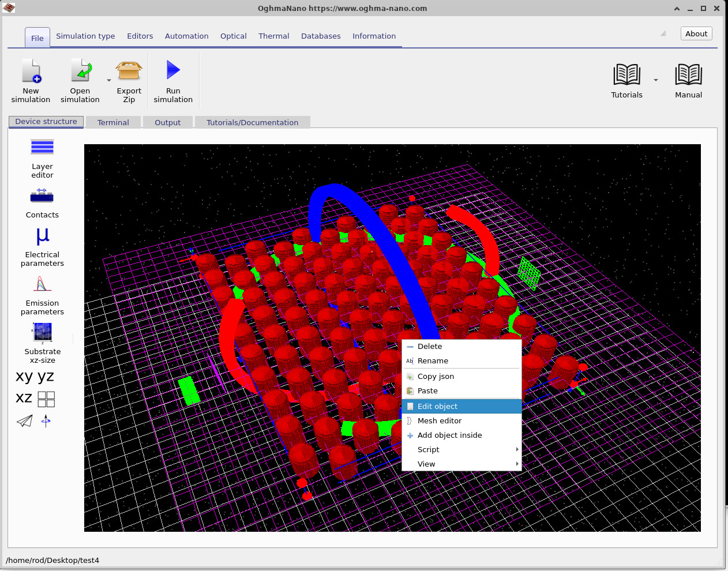
Task: Open the Thermal ribbon tab
Action: click(274, 36)
